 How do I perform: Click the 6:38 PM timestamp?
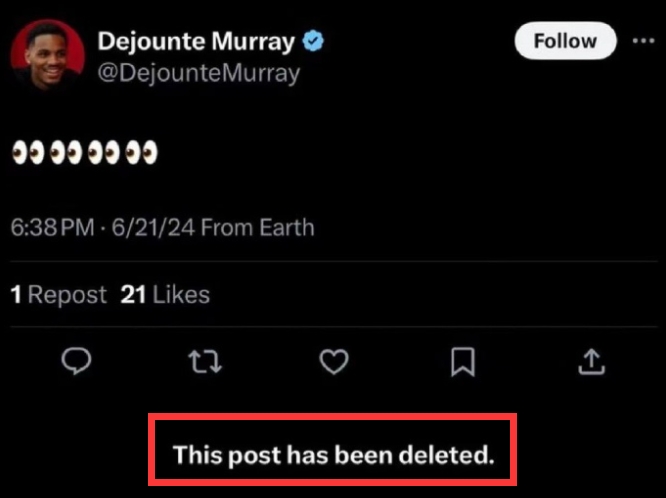pyautogui.click(x=52, y=227)
